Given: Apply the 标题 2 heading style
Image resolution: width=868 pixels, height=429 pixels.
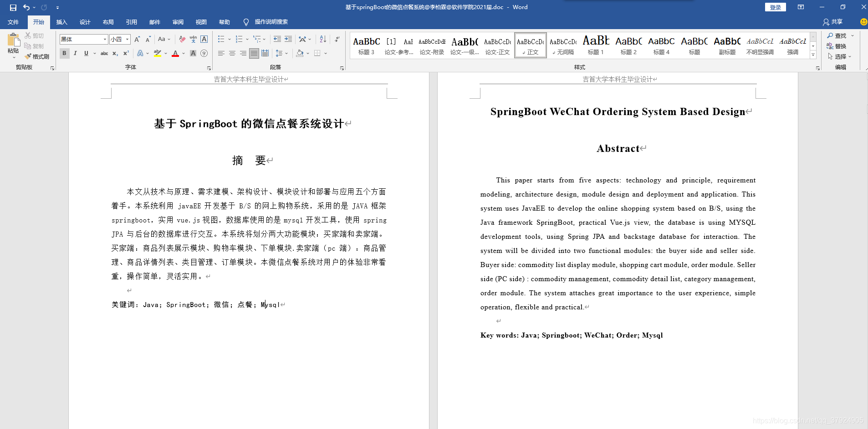Looking at the screenshot, I should [628, 45].
